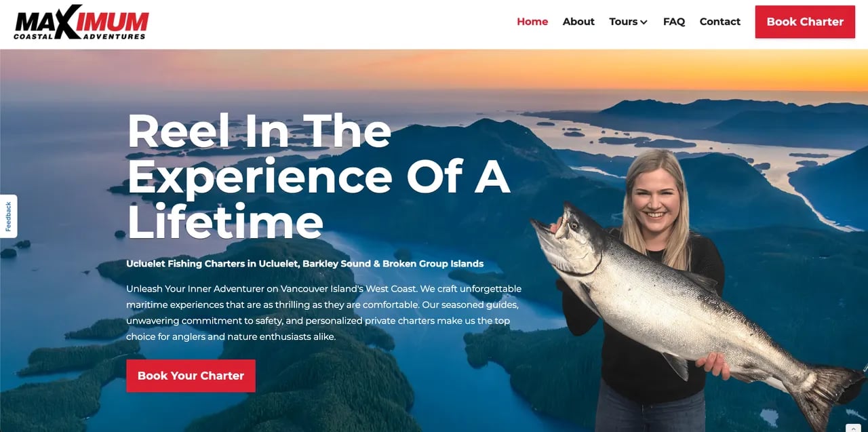The height and width of the screenshot is (432, 868).
Task: Go to the Home nav item
Action: coord(532,22)
